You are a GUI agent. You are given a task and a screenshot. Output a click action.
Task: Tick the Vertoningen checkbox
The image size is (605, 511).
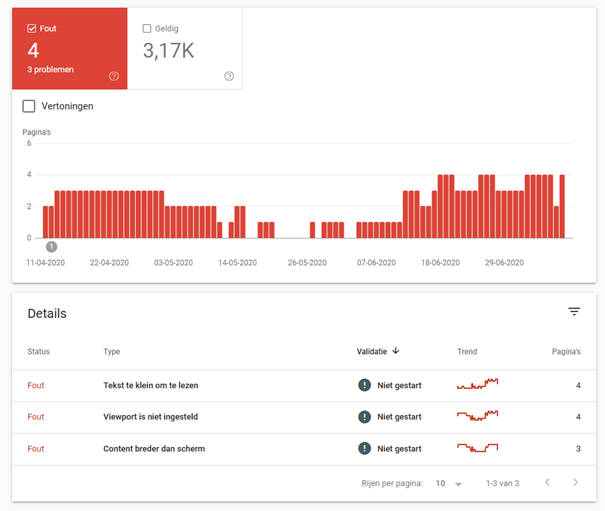click(29, 106)
